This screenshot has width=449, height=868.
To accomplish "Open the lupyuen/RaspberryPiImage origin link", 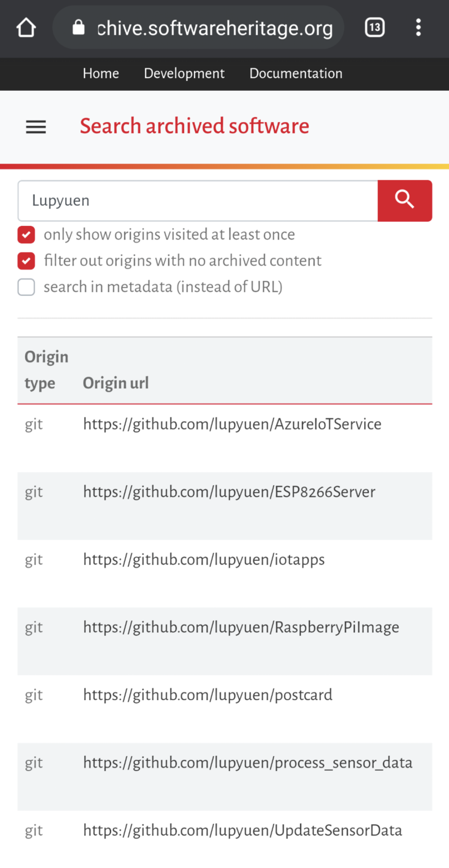I will 241,627.
